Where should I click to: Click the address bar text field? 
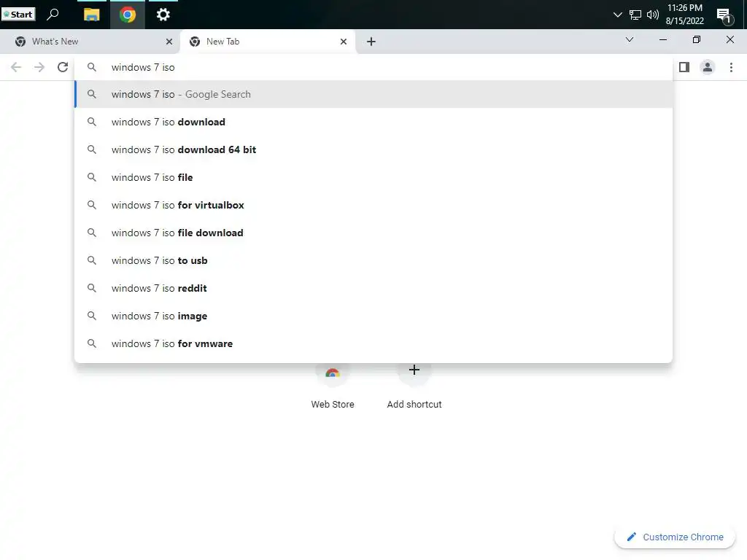click(x=373, y=67)
